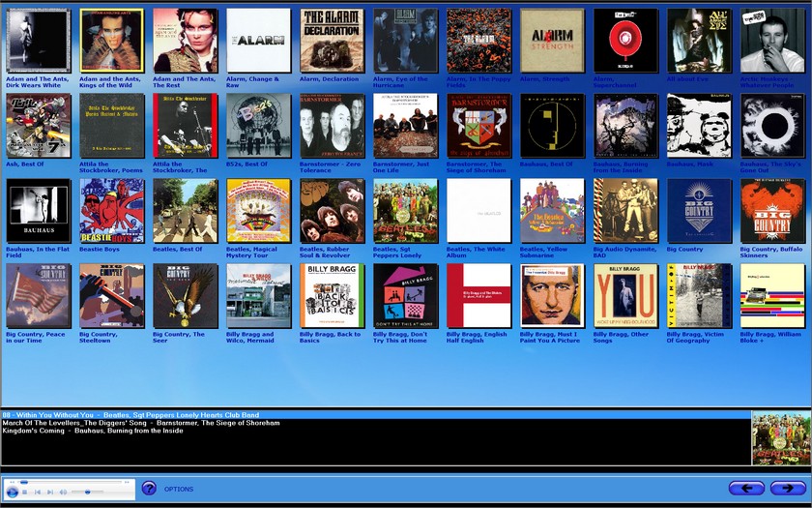Open the All about Eve album

tap(699, 41)
